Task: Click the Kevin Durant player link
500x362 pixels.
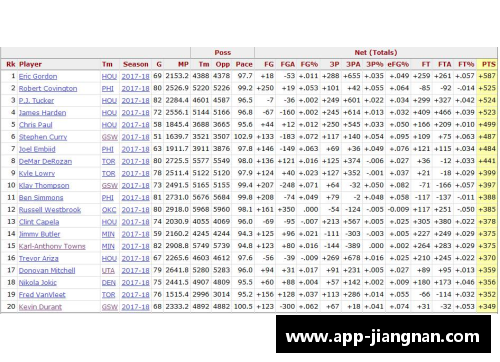Action: [x=40, y=307]
